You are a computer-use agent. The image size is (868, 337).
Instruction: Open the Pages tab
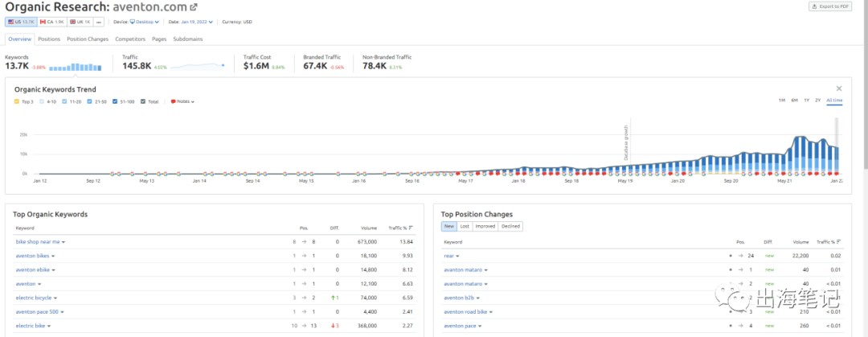pos(159,39)
